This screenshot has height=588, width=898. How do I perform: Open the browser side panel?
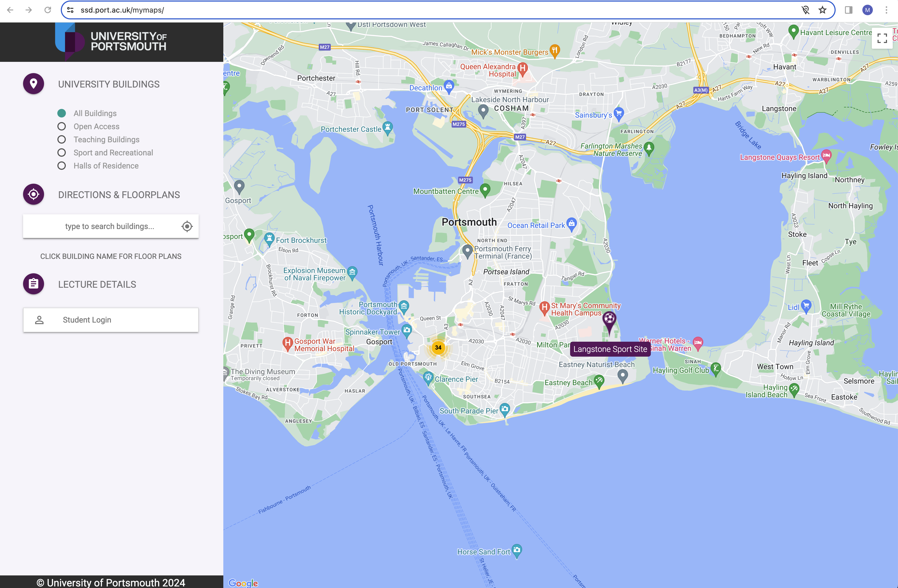point(848,10)
